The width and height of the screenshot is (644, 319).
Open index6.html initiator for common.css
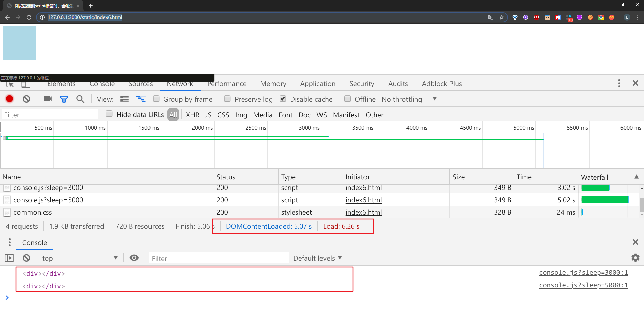point(363,212)
